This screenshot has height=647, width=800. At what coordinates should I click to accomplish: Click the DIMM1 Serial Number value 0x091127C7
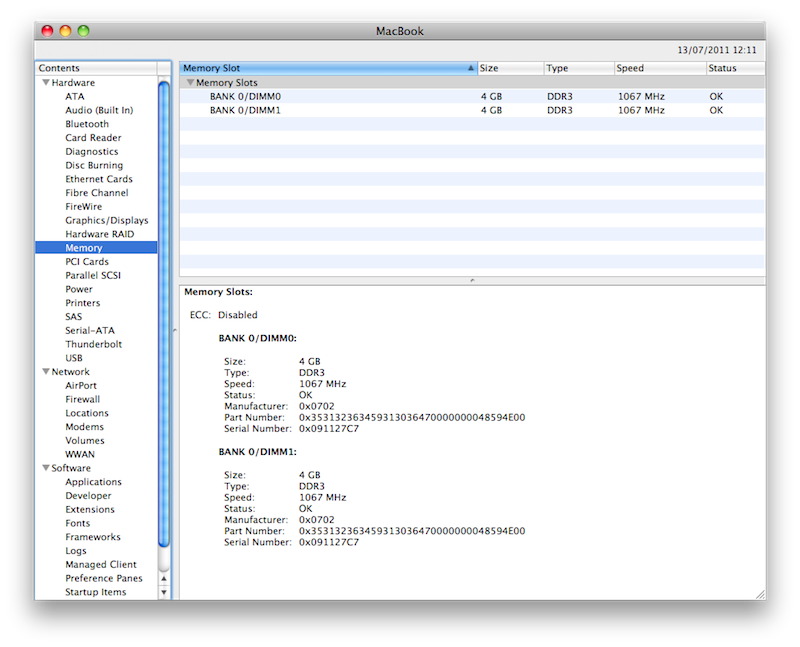pos(329,542)
